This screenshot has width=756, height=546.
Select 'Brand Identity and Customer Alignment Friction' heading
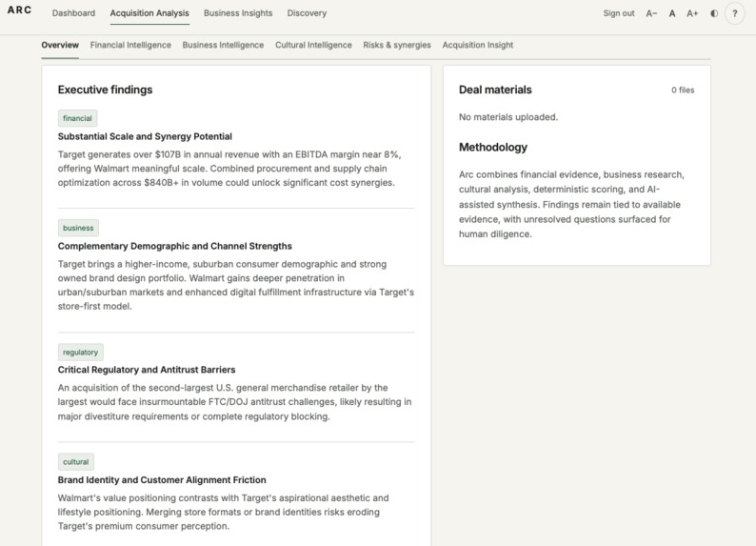(162, 480)
